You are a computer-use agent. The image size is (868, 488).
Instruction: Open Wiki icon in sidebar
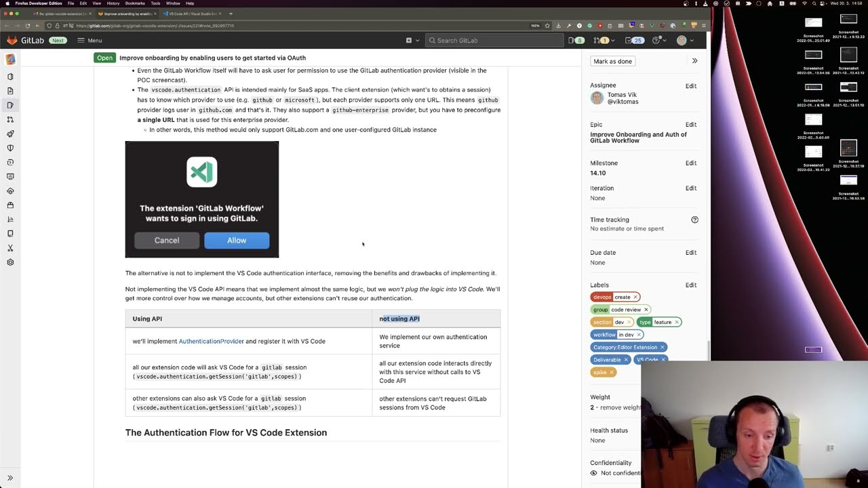10,233
